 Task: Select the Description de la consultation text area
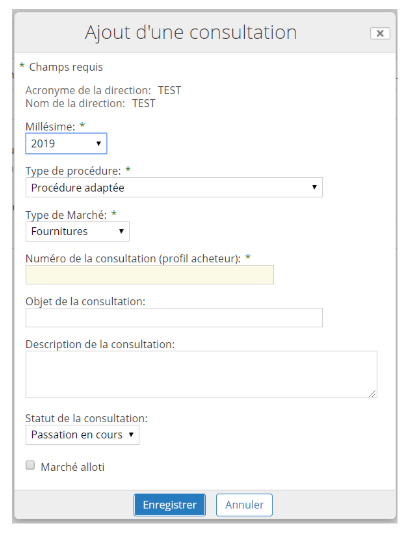pos(201,374)
